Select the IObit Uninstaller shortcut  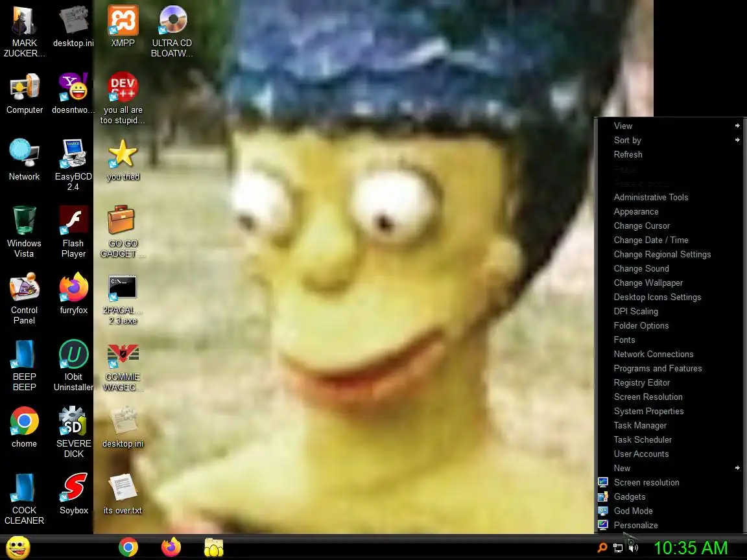click(73, 366)
